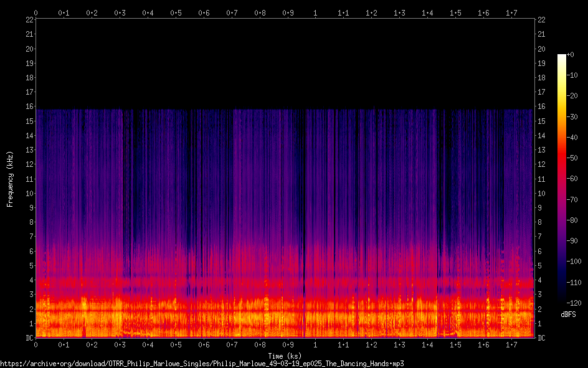Screen dimensions: 588x368
Task: Click the 16 kHz tick on left axis
Action: click(x=29, y=107)
